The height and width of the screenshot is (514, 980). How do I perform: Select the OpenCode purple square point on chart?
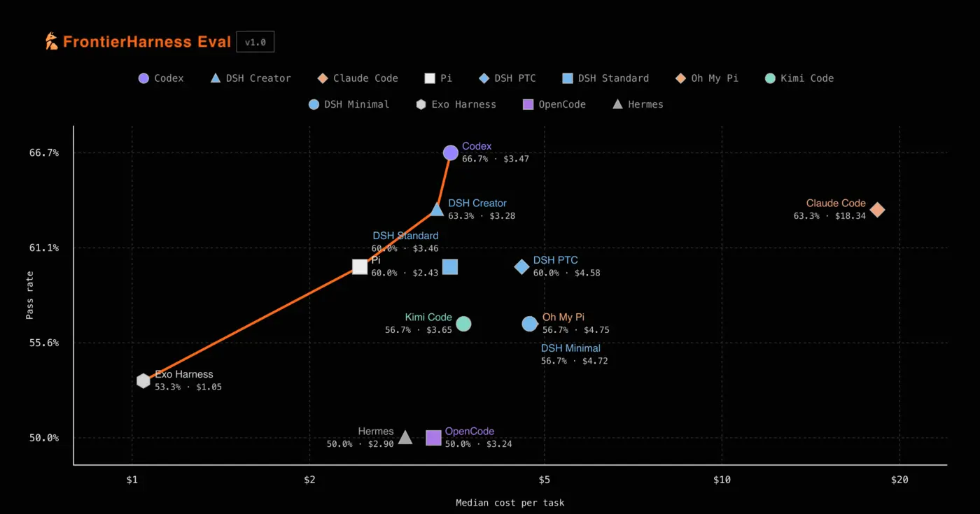(x=434, y=438)
